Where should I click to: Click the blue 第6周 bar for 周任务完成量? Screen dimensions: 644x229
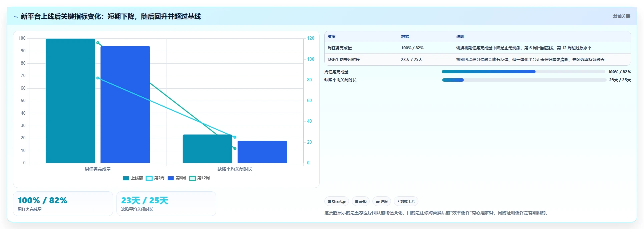coord(125,105)
